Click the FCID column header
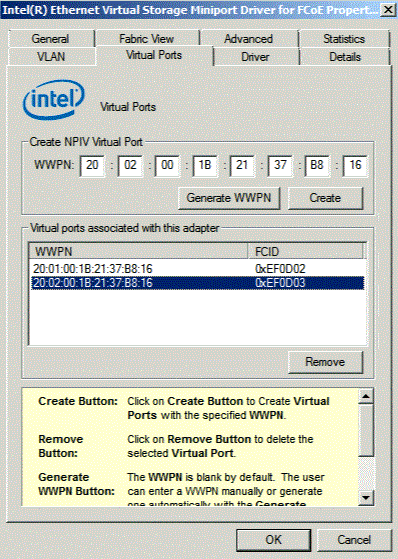The height and width of the screenshot is (559, 398). click(305, 252)
